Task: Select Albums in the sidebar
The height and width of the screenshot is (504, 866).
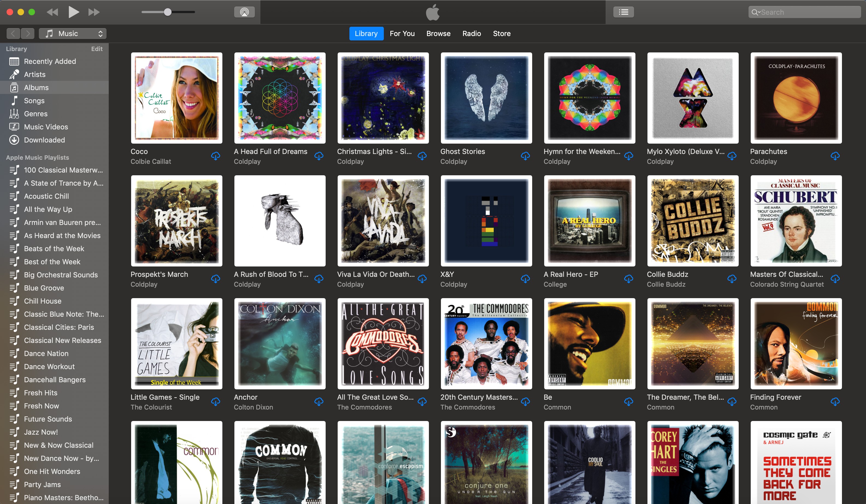Action: pyautogui.click(x=54, y=87)
